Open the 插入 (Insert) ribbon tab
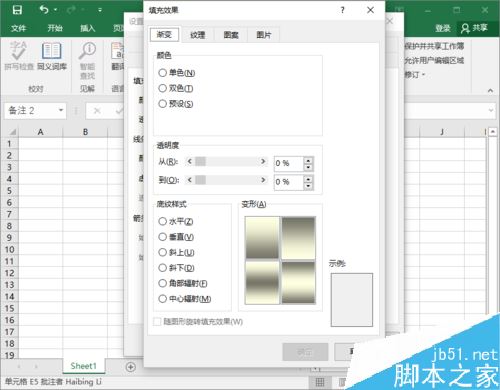The width and height of the screenshot is (500, 390). [87, 28]
